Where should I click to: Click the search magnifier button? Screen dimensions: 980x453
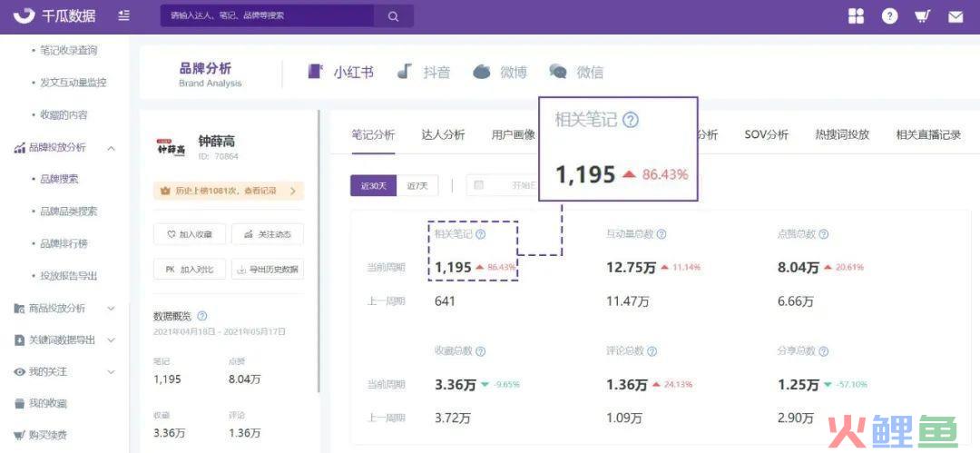click(x=393, y=16)
